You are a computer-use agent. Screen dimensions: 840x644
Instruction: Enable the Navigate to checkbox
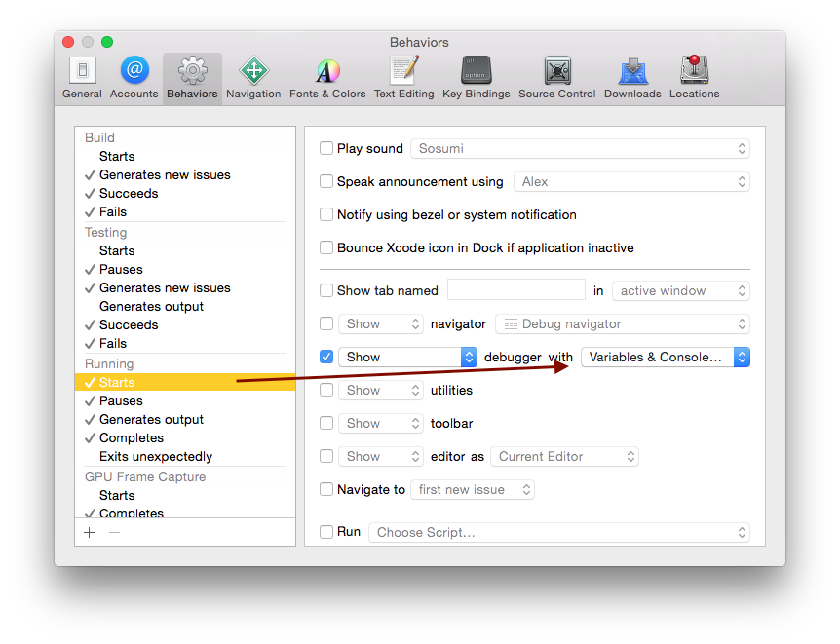click(326, 489)
